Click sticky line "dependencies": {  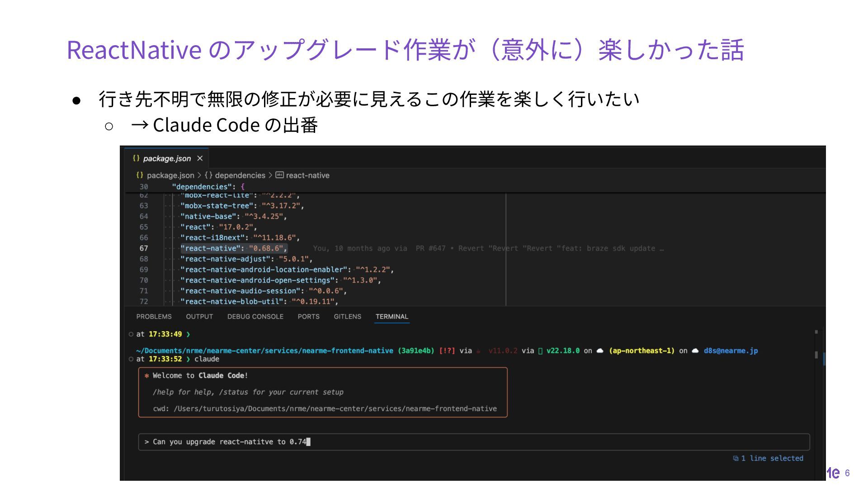[208, 187]
